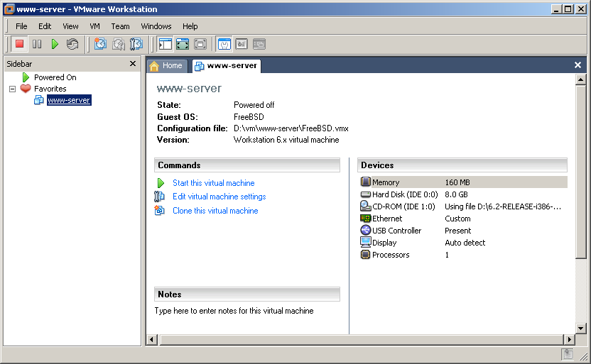Click the USB Controller icon
Viewport: 591px width, 364px height.
point(366,230)
